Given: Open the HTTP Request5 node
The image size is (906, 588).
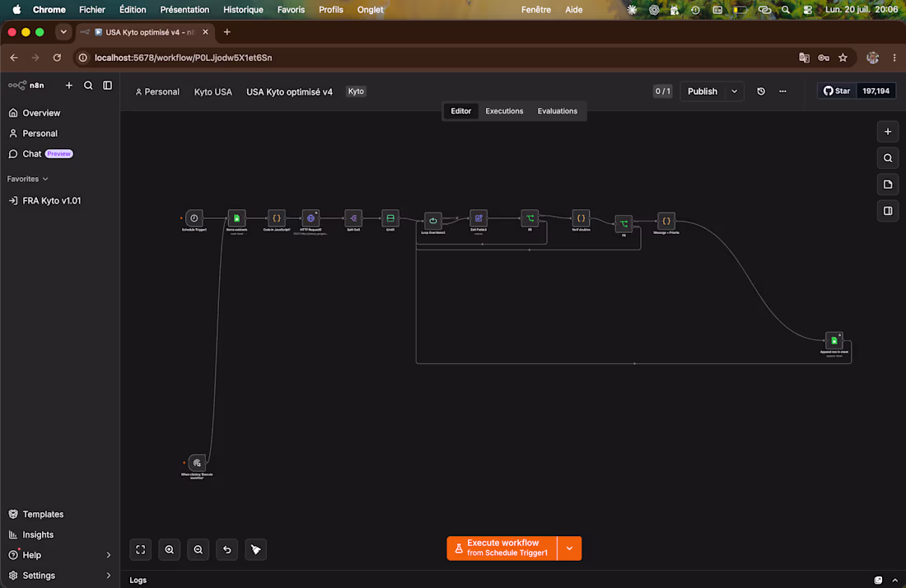Looking at the screenshot, I should coord(311,218).
